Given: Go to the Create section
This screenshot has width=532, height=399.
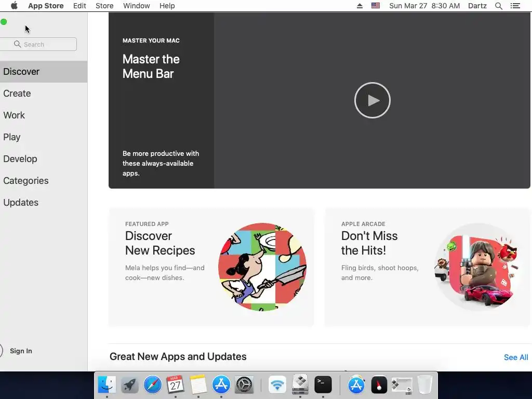Looking at the screenshot, I should click(x=44, y=94).
